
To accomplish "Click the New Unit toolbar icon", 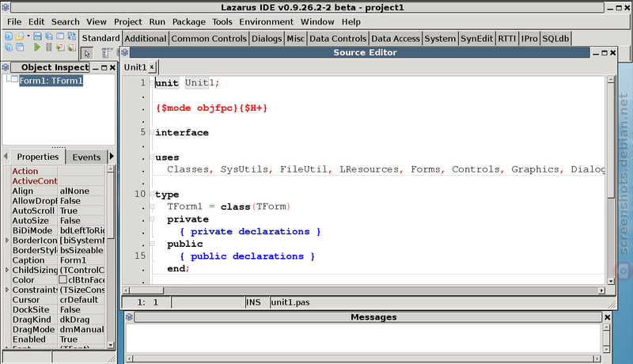I will (9, 36).
